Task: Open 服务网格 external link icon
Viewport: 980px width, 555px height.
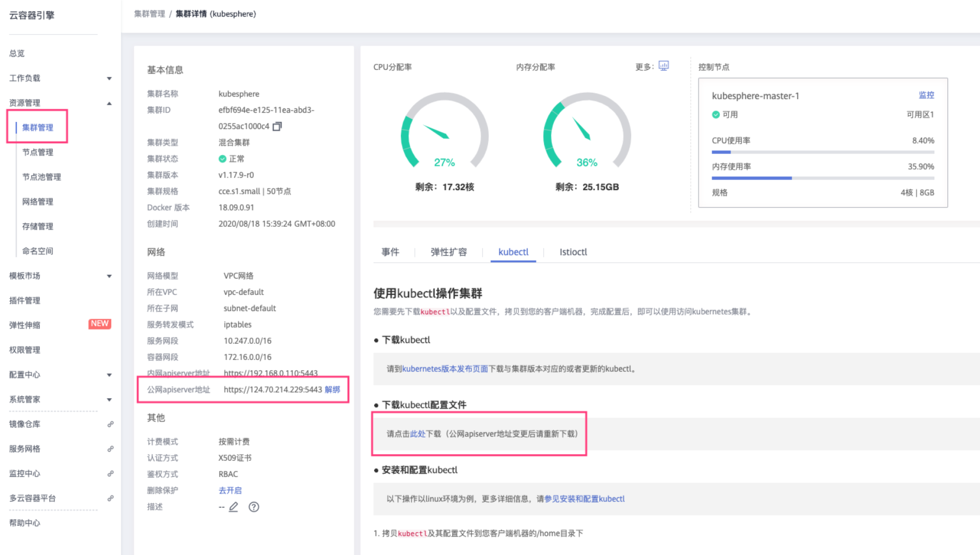Action: (110, 449)
